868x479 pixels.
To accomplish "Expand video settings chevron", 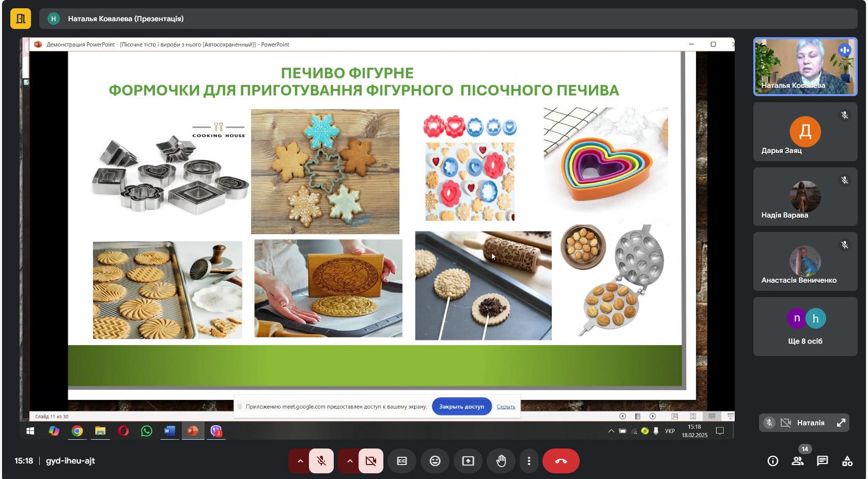I will tap(350, 461).
